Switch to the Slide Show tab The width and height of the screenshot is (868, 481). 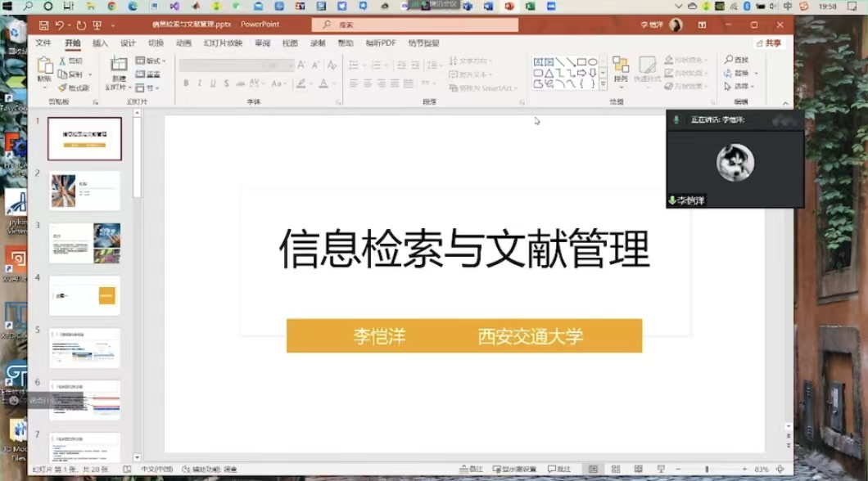click(223, 43)
